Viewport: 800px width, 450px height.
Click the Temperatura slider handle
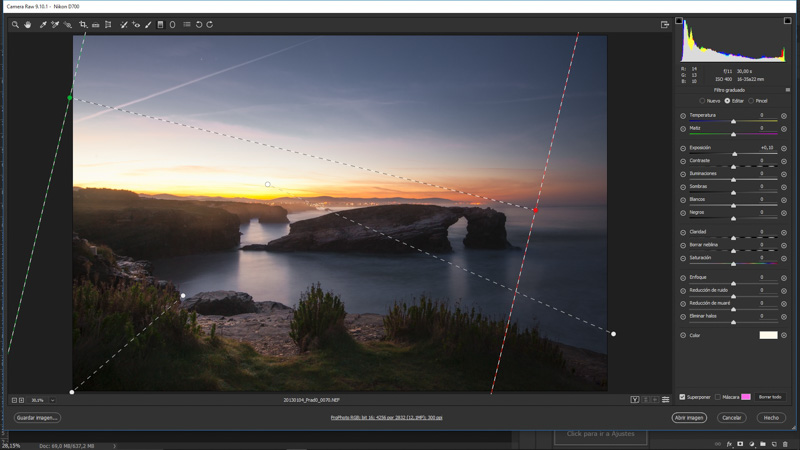tap(733, 121)
